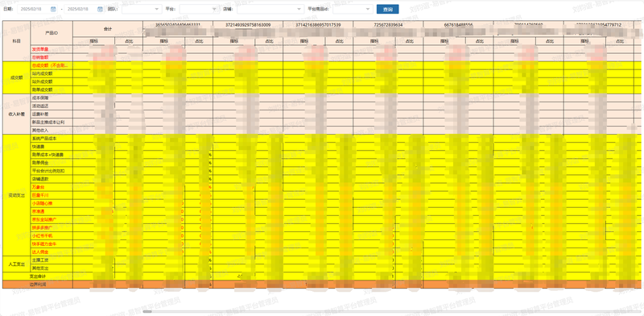The height and width of the screenshot is (316, 644).
Task: Select the 产品ID header cell
Action: (x=52, y=32)
